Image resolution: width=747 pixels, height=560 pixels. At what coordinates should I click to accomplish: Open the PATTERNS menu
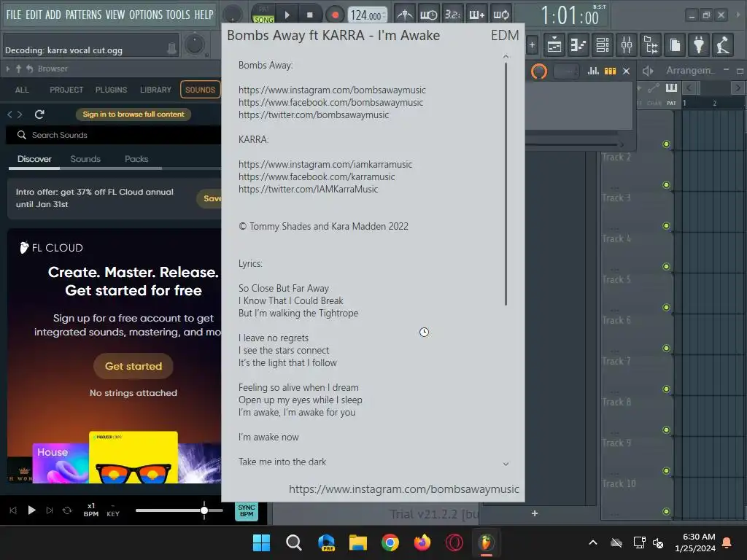click(x=83, y=15)
